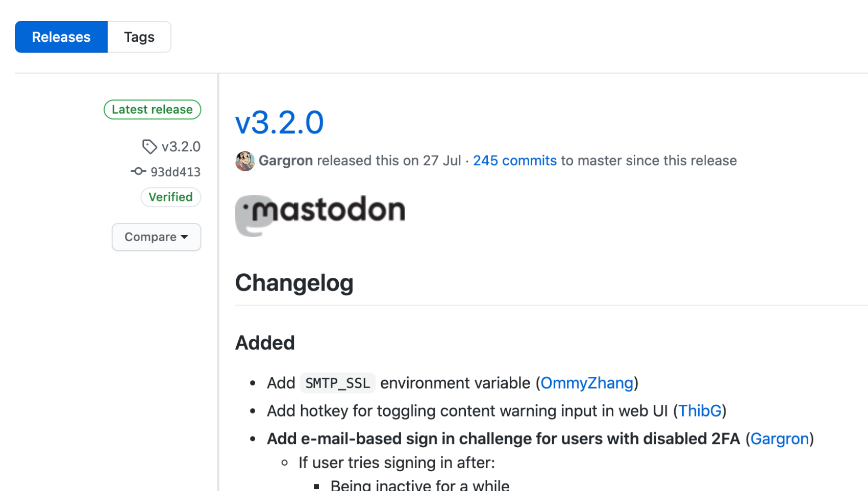Click the Verified badge
868x491 pixels.
(170, 197)
